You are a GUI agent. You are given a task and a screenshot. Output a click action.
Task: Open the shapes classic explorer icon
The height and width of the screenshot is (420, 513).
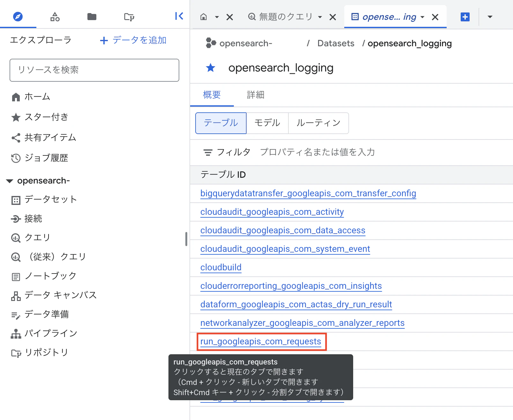pos(55,17)
